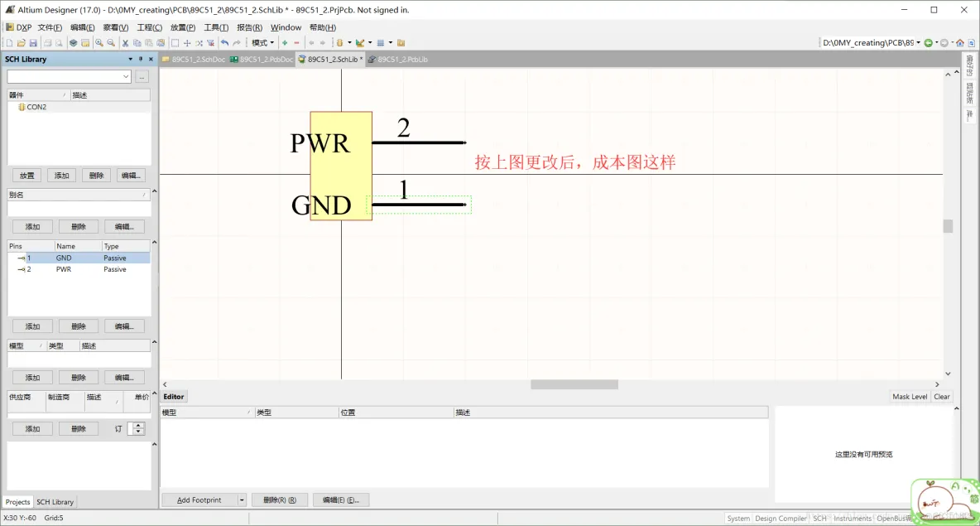The image size is (980, 526).
Task: Click Add Footprint button
Action: [199, 500]
